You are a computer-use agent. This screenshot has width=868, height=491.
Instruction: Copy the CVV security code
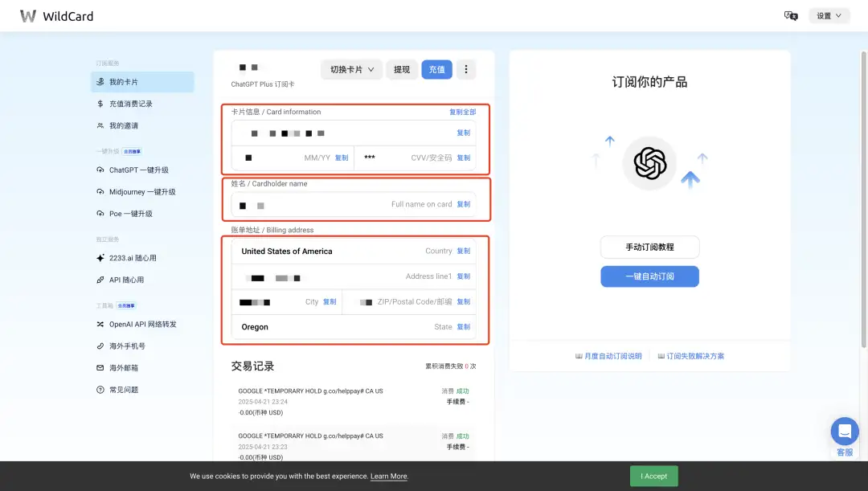click(x=464, y=158)
